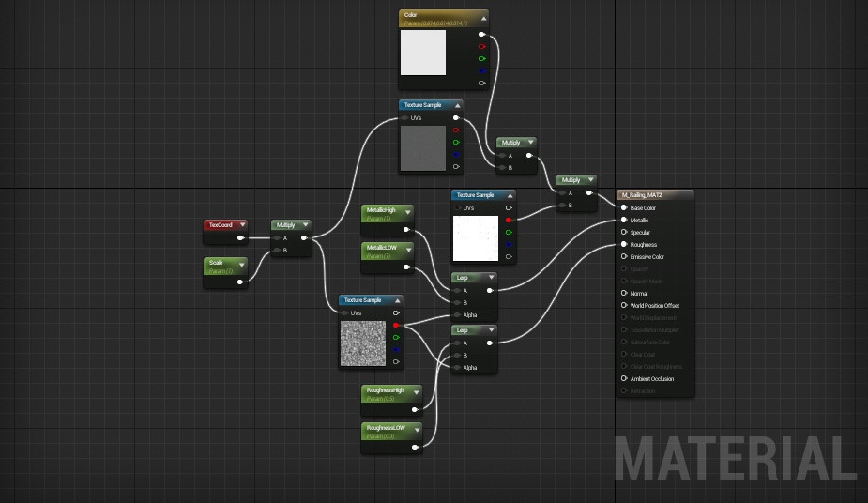This screenshot has height=503, width=868.
Task: Click the MetallicHigh output pin
Action: (406, 230)
